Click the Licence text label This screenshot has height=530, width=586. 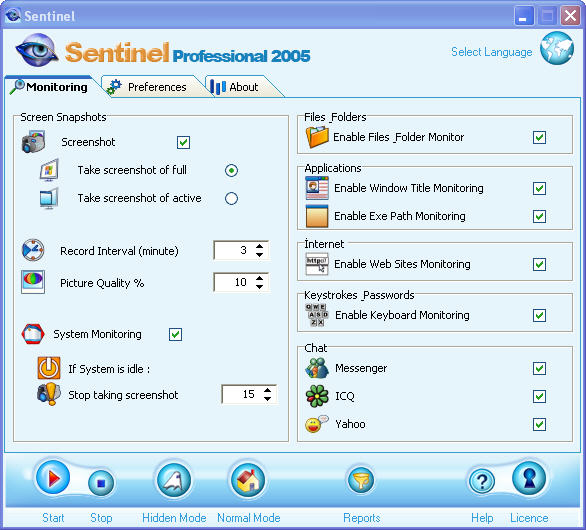(529, 518)
